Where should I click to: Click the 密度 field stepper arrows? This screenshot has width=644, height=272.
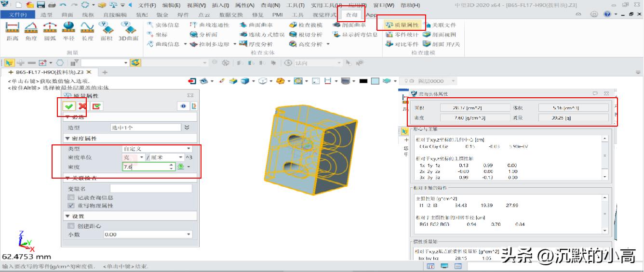171,167
